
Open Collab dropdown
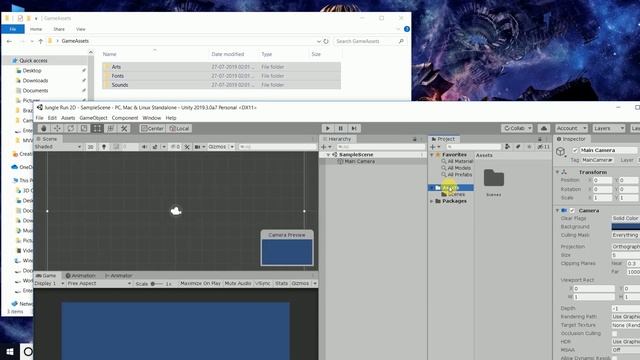point(517,128)
